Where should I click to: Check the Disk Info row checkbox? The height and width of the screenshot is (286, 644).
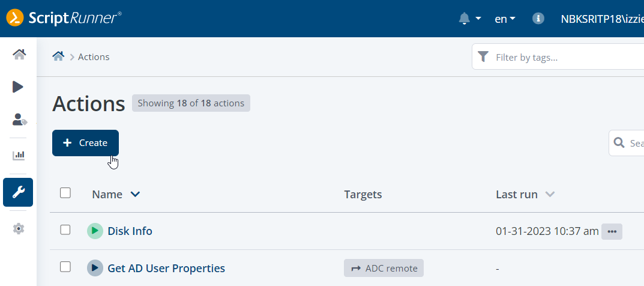[x=65, y=230]
